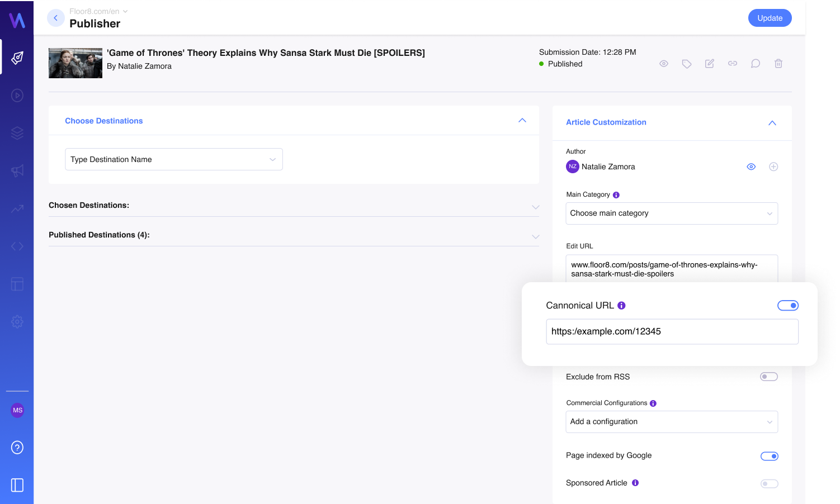
Task: Open the layout template sidebar icon
Action: pyautogui.click(x=17, y=284)
